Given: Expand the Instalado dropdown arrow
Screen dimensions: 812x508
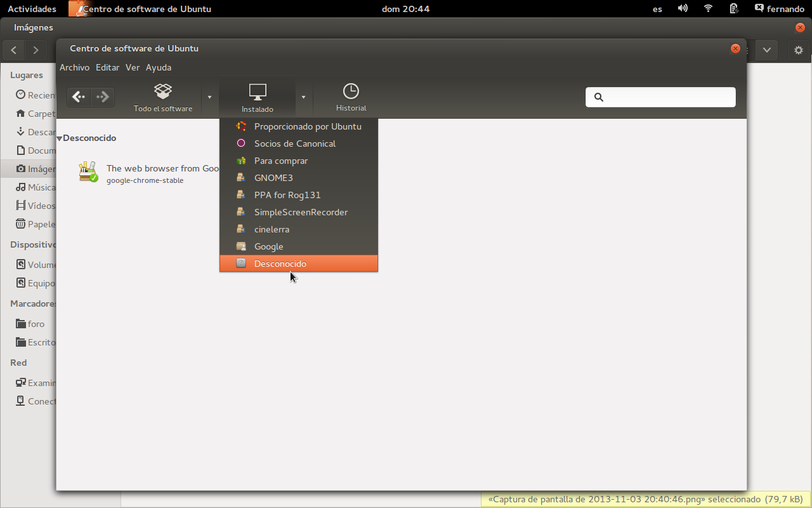Looking at the screenshot, I should pyautogui.click(x=303, y=97).
